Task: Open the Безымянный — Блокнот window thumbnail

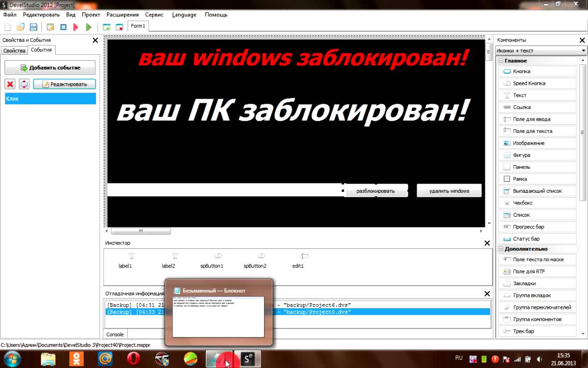Action: [x=218, y=312]
